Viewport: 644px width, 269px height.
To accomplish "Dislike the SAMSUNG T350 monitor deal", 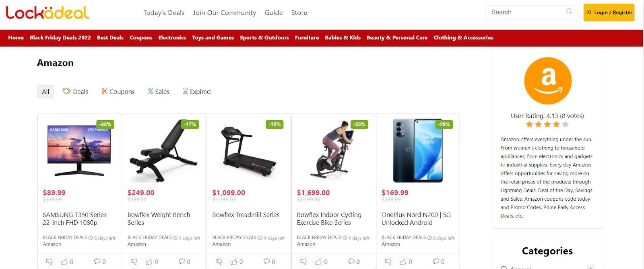I will click(50, 262).
